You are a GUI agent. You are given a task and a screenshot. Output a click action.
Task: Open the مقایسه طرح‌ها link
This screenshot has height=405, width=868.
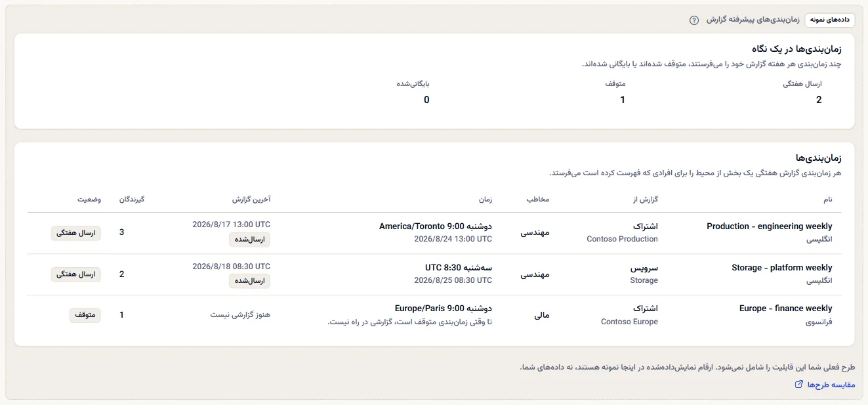tap(825, 385)
